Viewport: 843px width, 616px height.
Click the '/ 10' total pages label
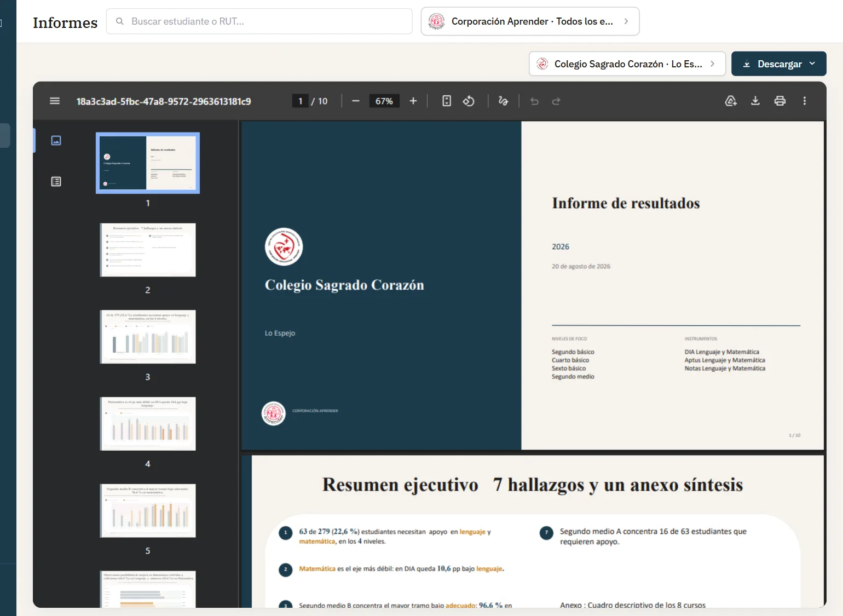(320, 101)
